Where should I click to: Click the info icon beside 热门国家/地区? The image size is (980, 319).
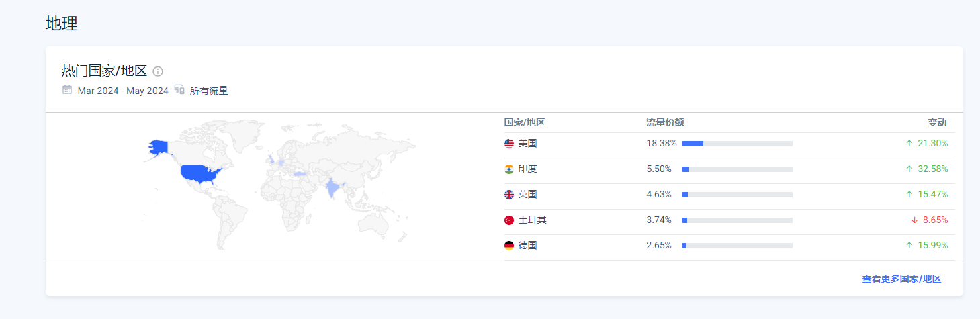click(158, 71)
